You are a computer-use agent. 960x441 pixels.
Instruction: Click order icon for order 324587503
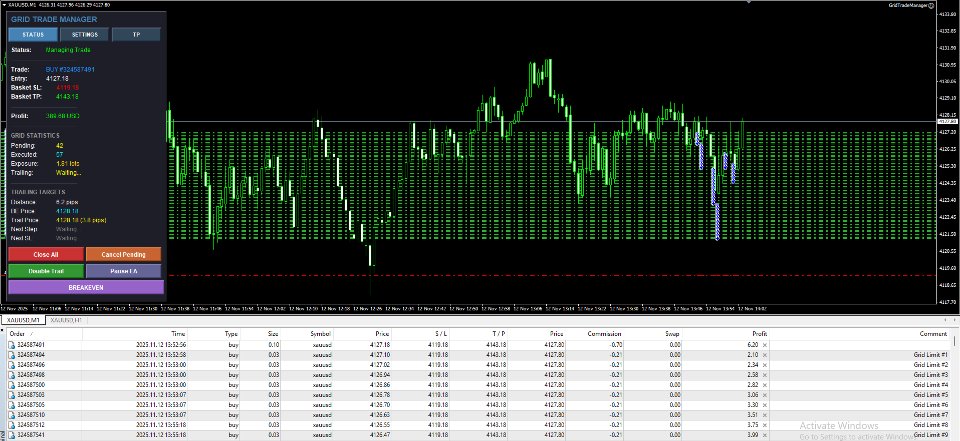click(x=11, y=394)
